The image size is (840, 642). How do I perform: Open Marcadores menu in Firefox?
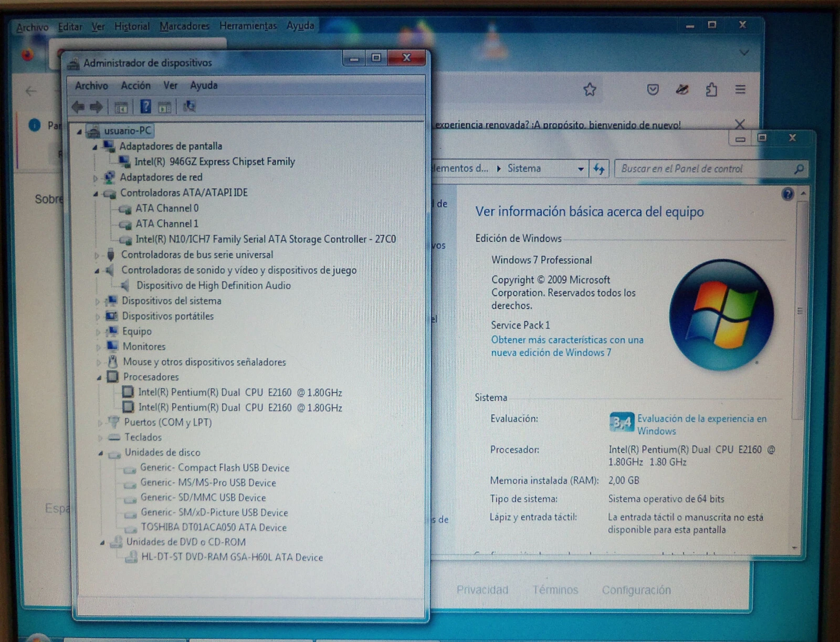(184, 26)
